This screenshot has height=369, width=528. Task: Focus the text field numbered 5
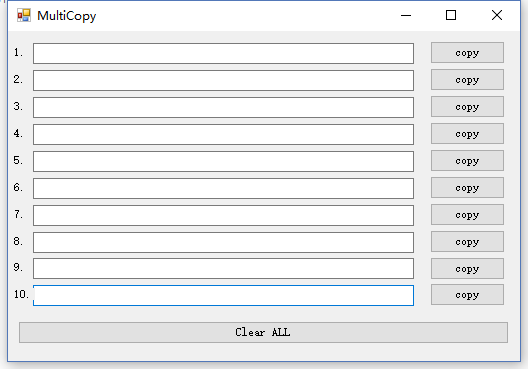tap(223, 161)
